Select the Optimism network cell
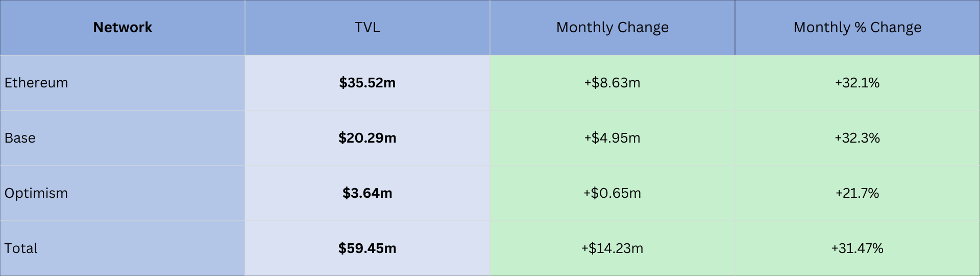Viewport: 980px width, 276px height. click(36, 193)
